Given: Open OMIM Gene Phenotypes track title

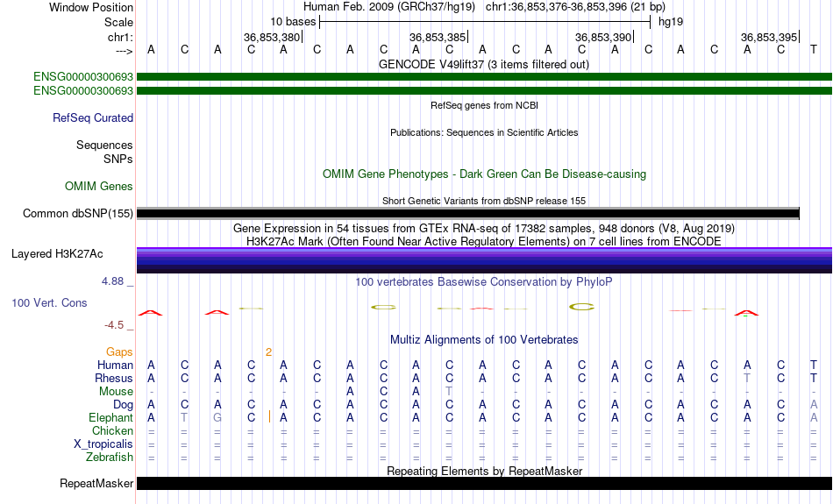Looking at the screenshot, I should (484, 174).
